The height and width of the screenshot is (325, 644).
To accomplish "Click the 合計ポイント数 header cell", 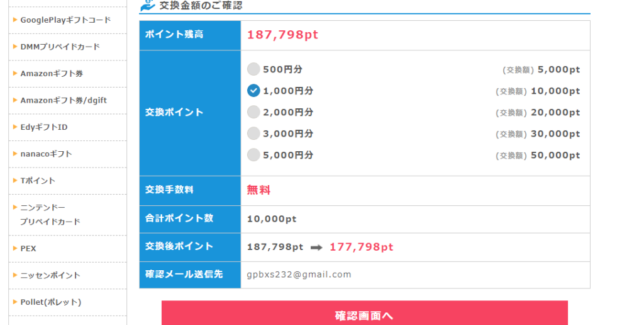I will point(190,219).
